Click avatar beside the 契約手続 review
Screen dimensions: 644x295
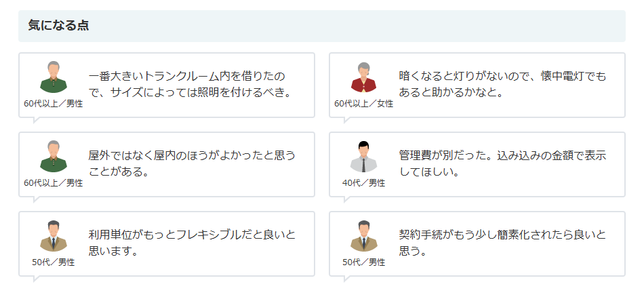click(364, 236)
